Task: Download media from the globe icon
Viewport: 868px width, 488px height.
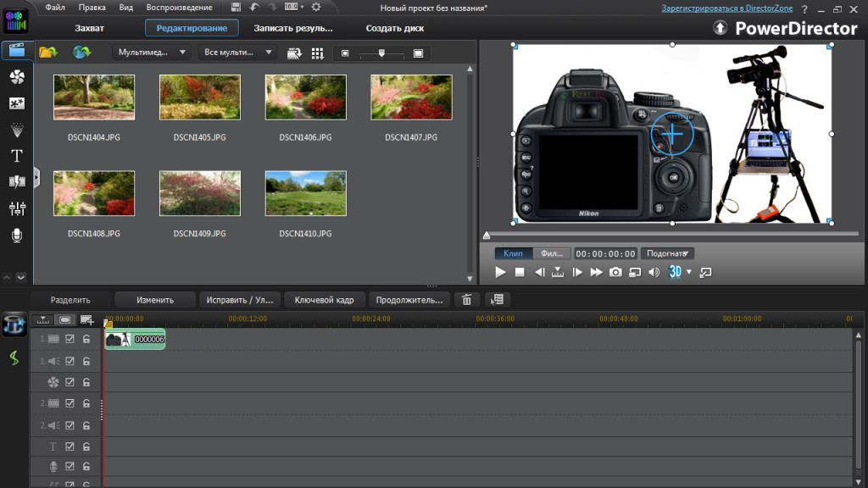Action: 81,53
